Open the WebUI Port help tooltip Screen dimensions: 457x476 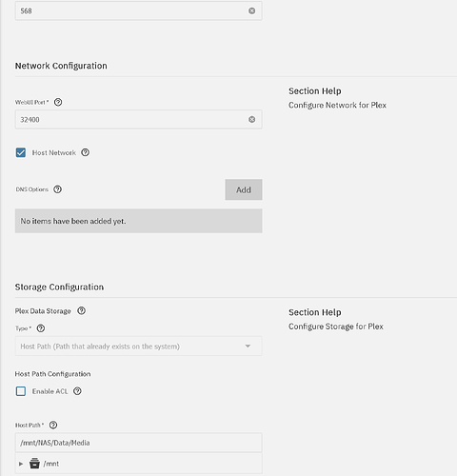click(58, 102)
